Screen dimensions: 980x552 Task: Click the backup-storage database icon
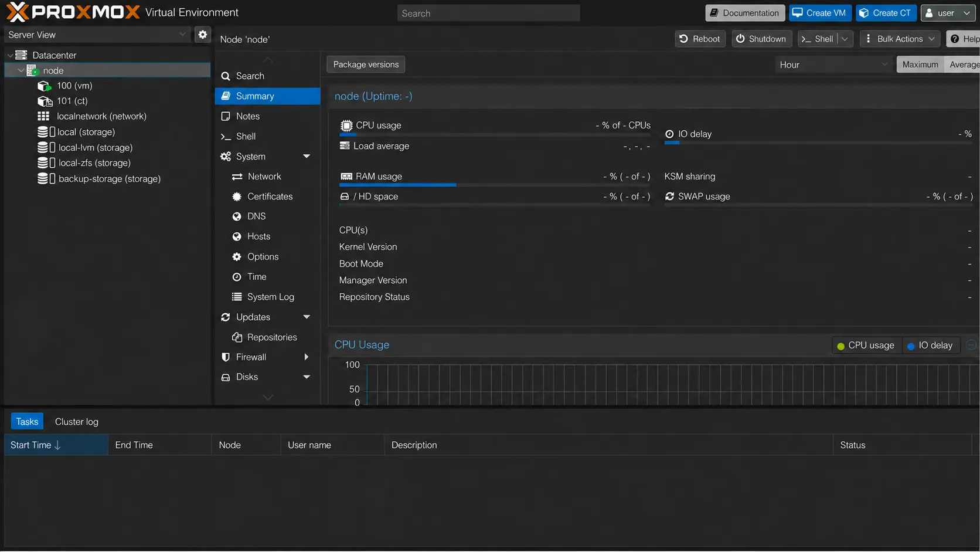pyautogui.click(x=46, y=178)
